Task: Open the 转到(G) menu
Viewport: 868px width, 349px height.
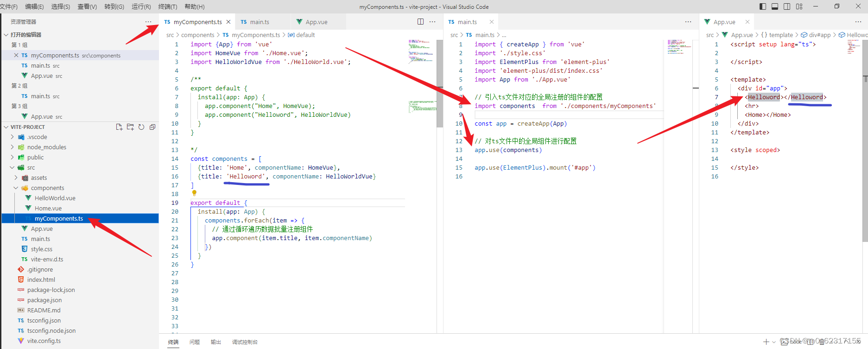Action: pos(114,6)
